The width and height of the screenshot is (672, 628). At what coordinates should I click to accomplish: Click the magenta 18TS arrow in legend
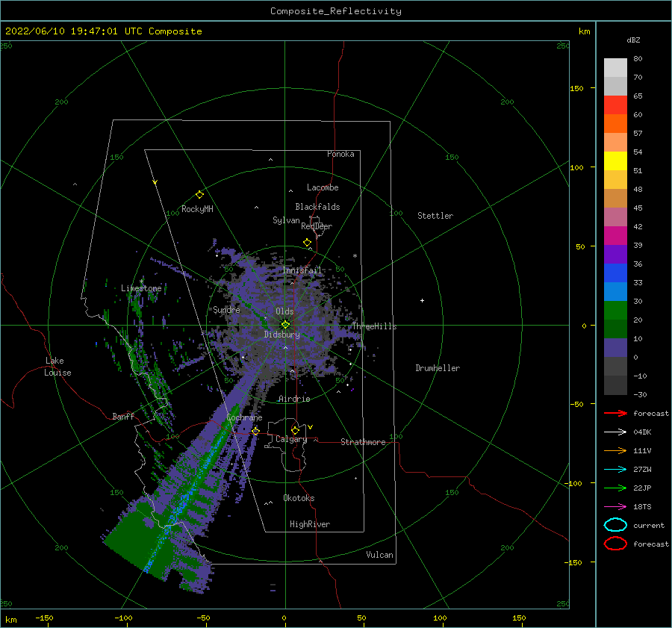[x=615, y=507]
